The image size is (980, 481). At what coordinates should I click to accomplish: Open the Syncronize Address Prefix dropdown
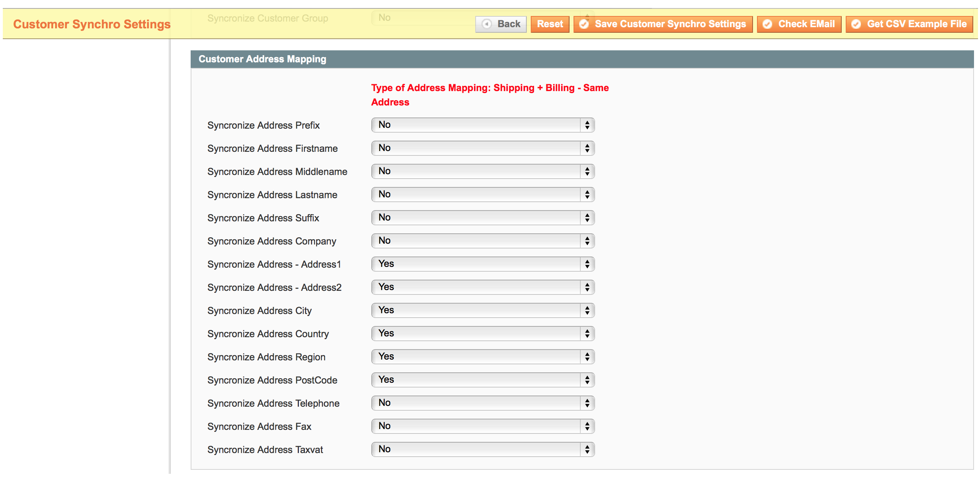483,125
